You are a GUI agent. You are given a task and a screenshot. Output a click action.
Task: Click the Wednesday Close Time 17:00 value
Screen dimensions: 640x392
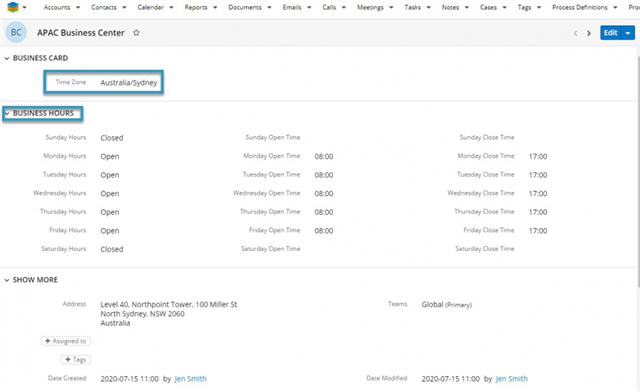coord(538,194)
